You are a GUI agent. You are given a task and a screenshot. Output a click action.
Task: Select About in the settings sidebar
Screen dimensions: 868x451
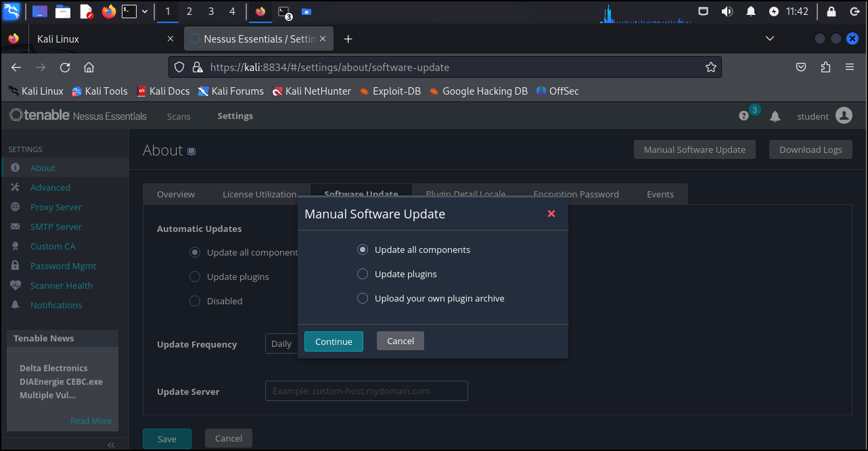pos(64,168)
